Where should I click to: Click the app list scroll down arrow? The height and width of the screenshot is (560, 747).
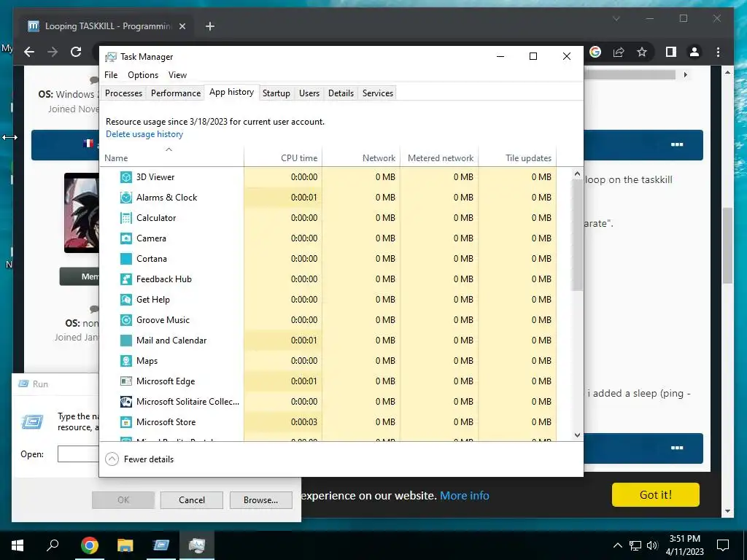(578, 435)
